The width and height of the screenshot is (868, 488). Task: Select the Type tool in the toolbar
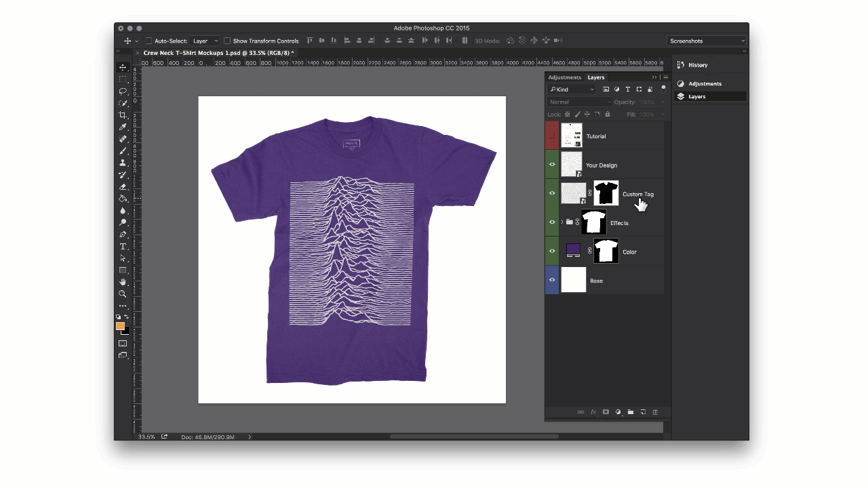click(x=123, y=247)
